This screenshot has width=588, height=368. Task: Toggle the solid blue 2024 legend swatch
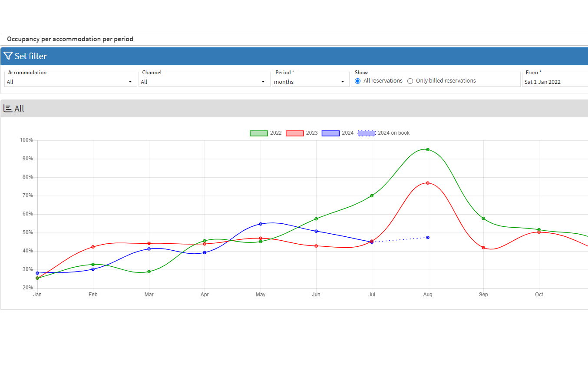click(x=330, y=133)
